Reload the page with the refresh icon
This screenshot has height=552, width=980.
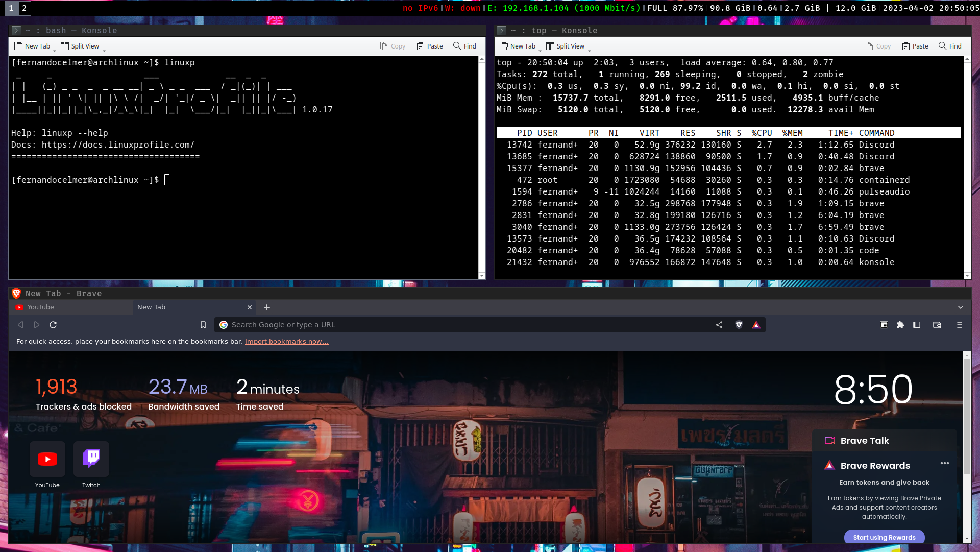click(x=53, y=325)
